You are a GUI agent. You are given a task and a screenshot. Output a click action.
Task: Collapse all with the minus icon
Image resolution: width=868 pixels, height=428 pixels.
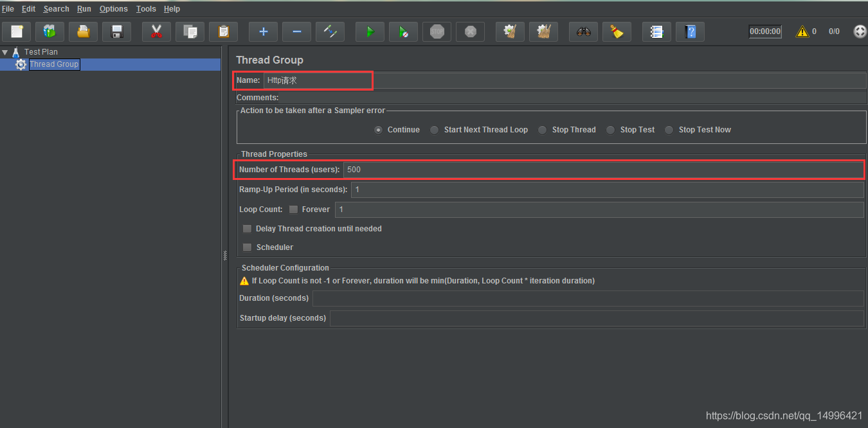296,31
